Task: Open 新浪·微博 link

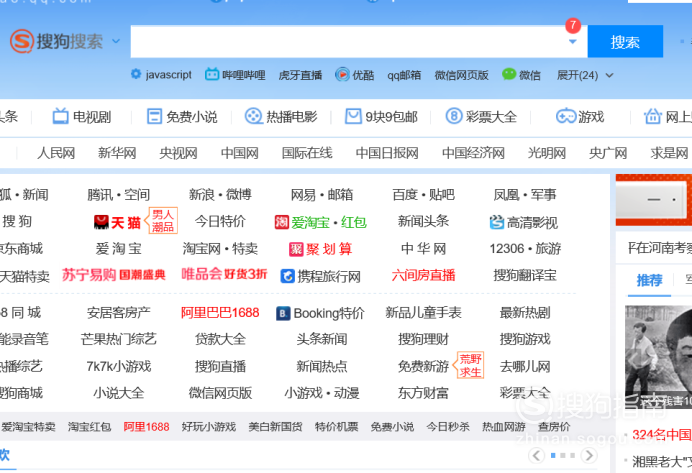Action: tap(220, 195)
